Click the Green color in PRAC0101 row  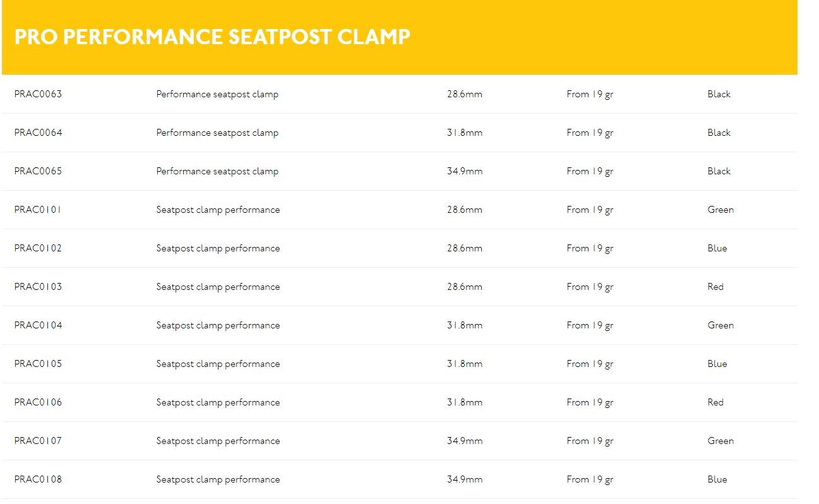[x=720, y=210]
